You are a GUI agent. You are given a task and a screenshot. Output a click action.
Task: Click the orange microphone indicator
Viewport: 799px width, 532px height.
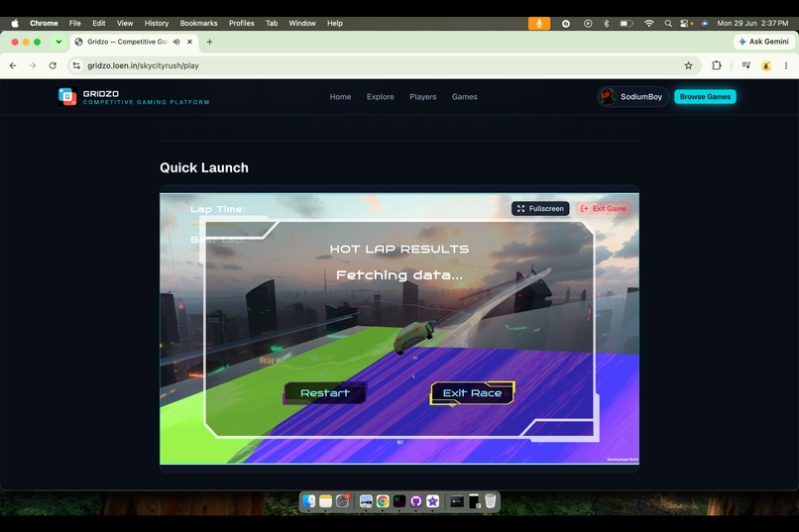[539, 24]
